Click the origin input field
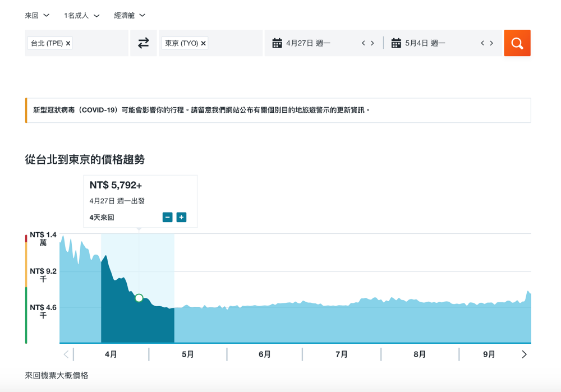The image size is (561, 392). pyautogui.click(x=76, y=43)
